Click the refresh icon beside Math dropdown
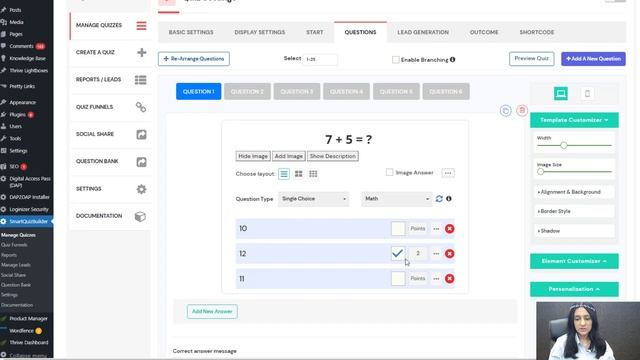 pyautogui.click(x=439, y=199)
